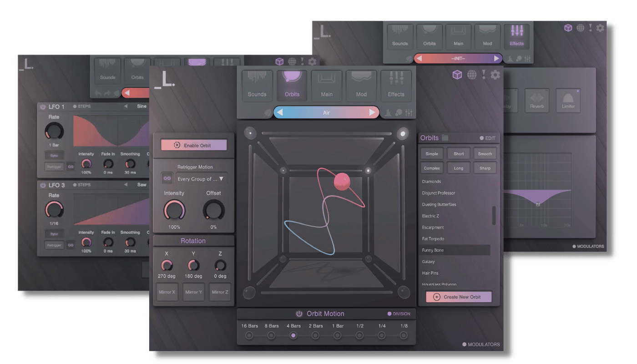Image resolution: width=637 pixels, height=364 pixels.
Task: Click infinity icon beside LFO 3 Retrigger
Action: pos(71,245)
